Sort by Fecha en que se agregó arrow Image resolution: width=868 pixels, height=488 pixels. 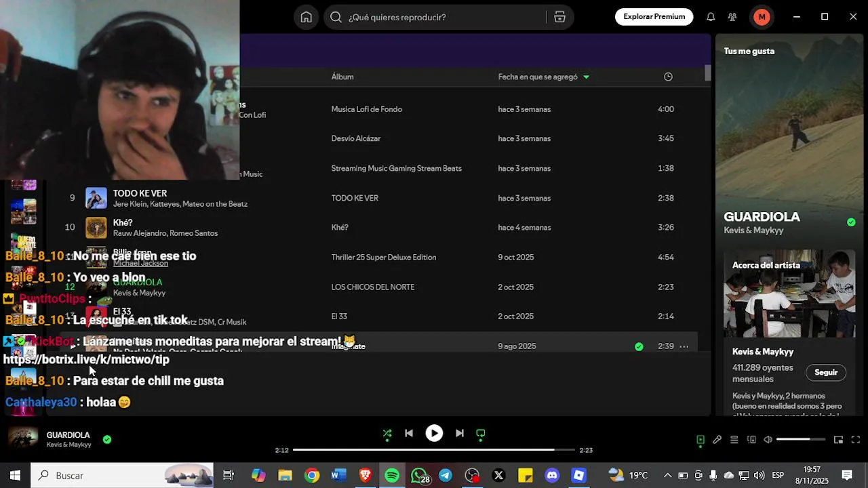pyautogui.click(x=586, y=77)
